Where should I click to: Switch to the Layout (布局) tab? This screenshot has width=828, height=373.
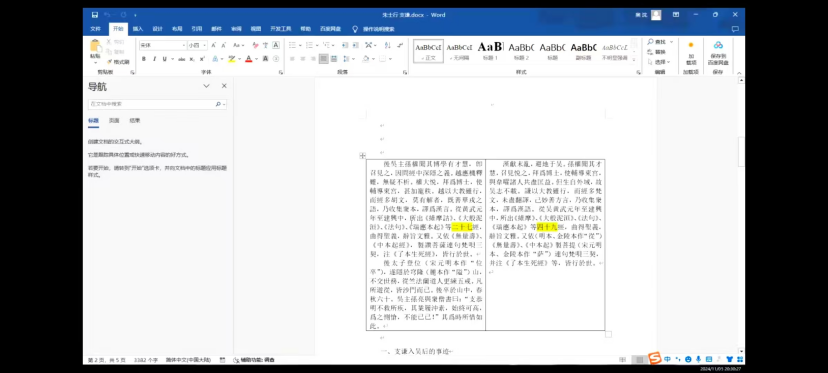point(177,29)
